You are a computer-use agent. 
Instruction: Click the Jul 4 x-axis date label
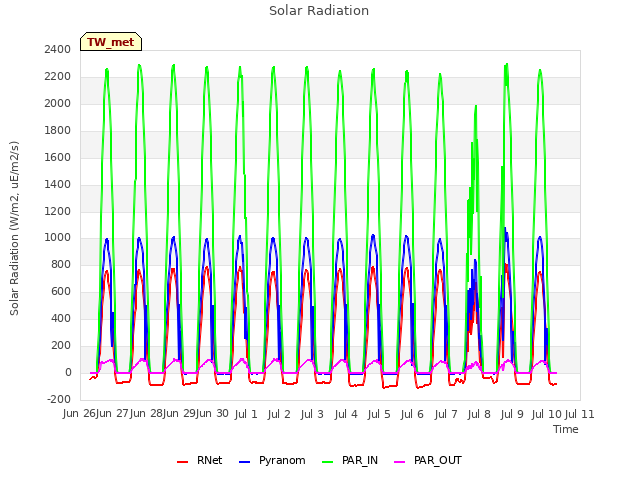(346, 414)
